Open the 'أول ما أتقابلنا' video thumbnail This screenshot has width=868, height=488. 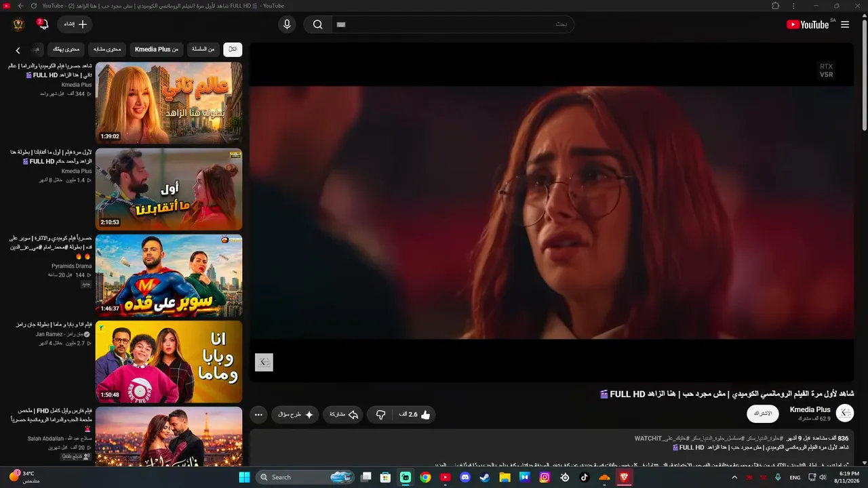[x=169, y=189]
